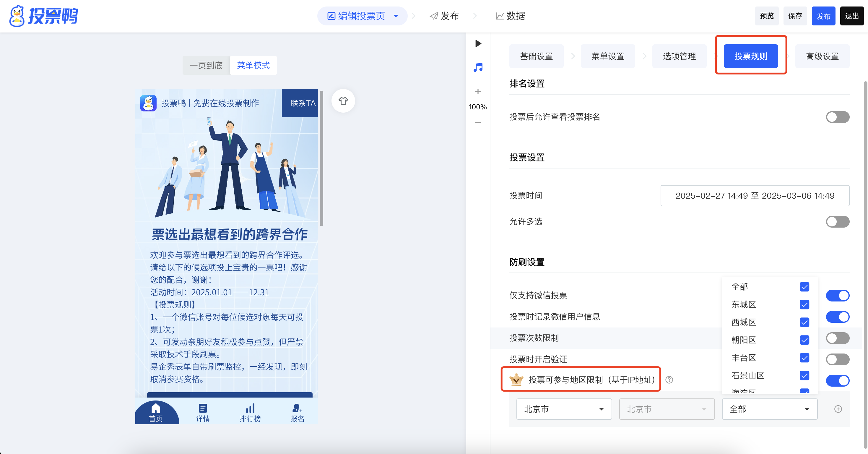This screenshot has width=868, height=454.
Task: Click the 投票时间 date range field
Action: (x=755, y=196)
